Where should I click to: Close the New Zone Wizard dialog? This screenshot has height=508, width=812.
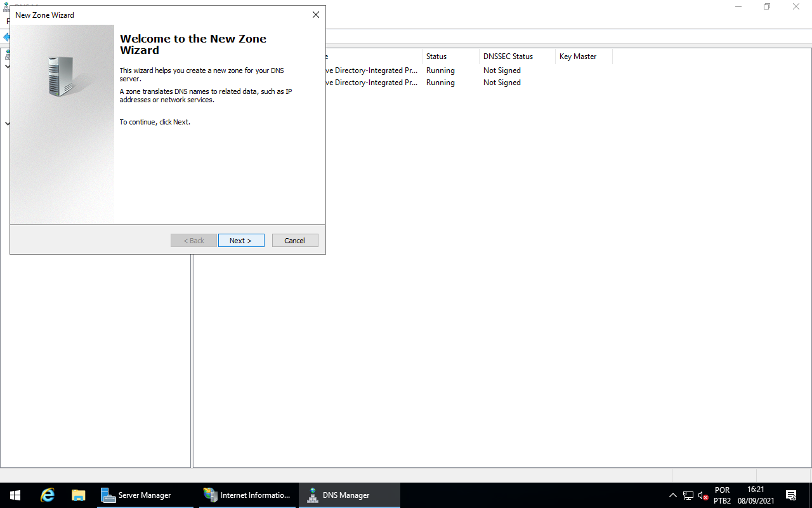point(315,15)
